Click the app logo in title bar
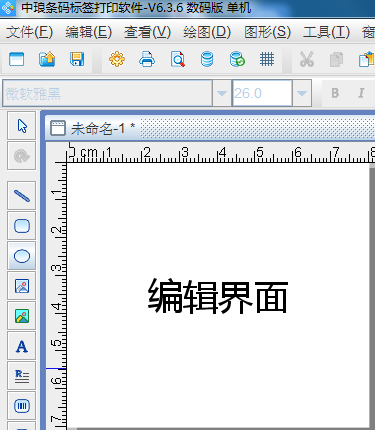This screenshot has height=430, width=375. (8, 7)
